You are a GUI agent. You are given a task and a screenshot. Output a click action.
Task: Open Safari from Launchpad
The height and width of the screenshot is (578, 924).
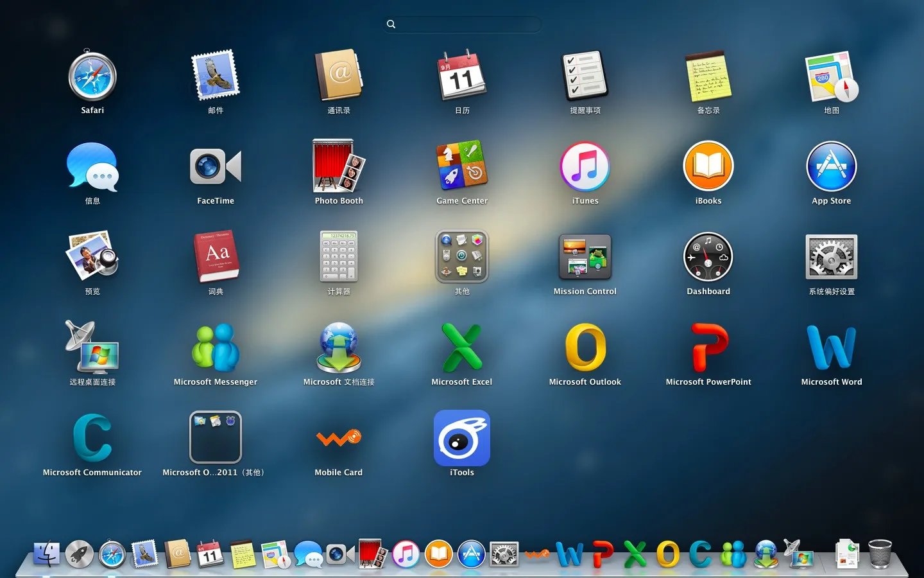coord(92,77)
